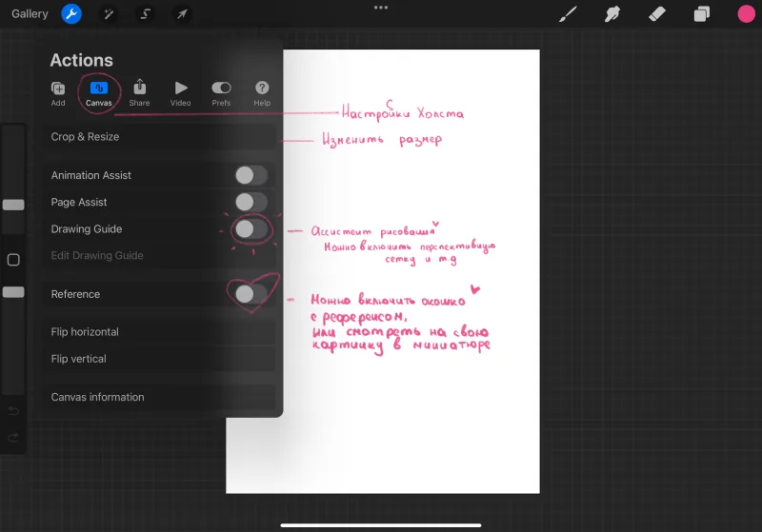Switch to the Share tab

(139, 92)
